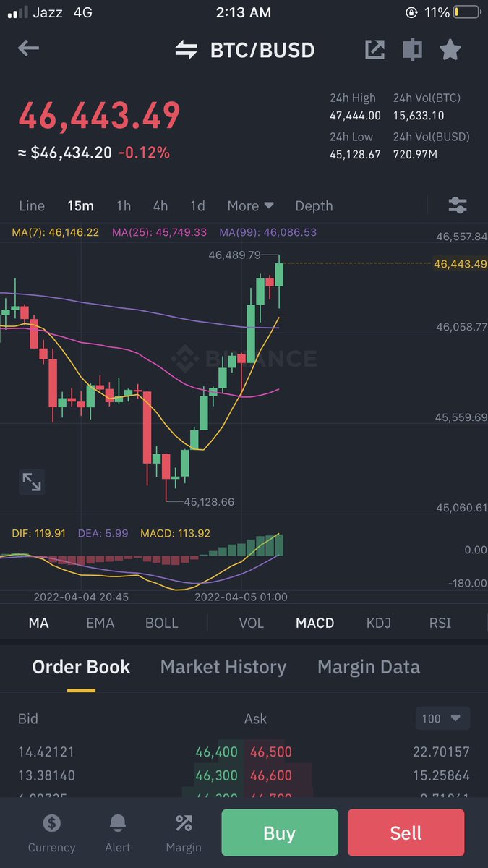Tap the 45,128.66 low marker
This screenshot has height=868, width=488.
pyautogui.click(x=209, y=501)
